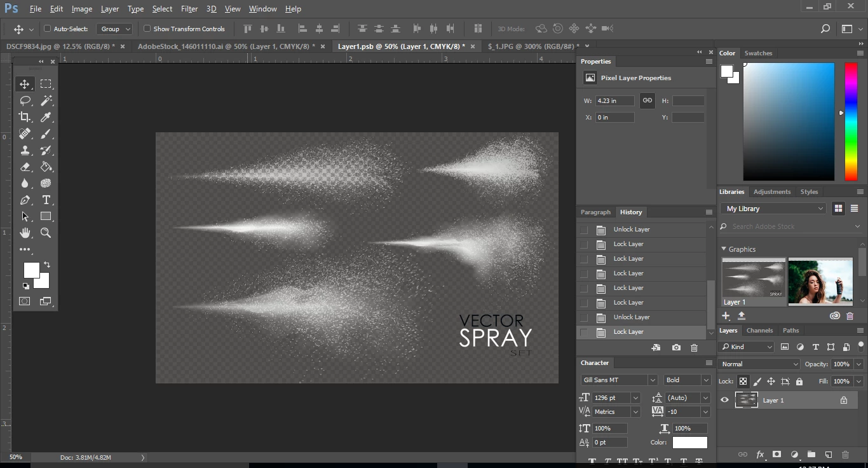Toggle the layer filter on/off switch
Image resolution: width=868 pixels, height=468 pixels.
click(x=860, y=346)
